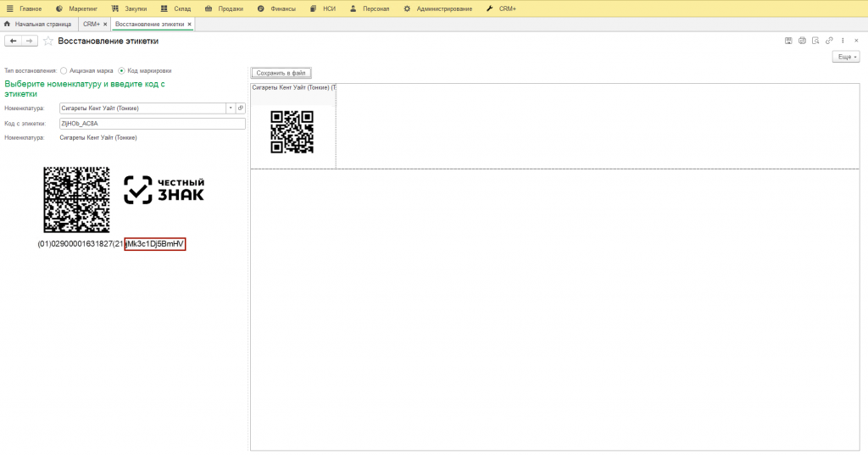Switch to Начальная страница tab

tap(37, 25)
